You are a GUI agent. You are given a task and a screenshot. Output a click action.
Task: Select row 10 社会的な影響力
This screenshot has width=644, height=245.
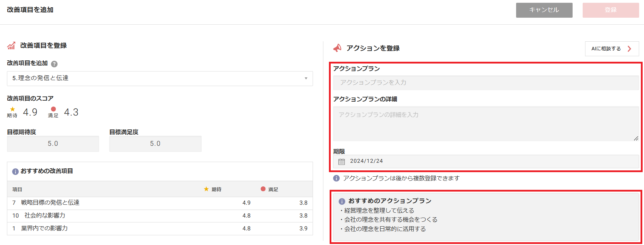click(x=160, y=216)
